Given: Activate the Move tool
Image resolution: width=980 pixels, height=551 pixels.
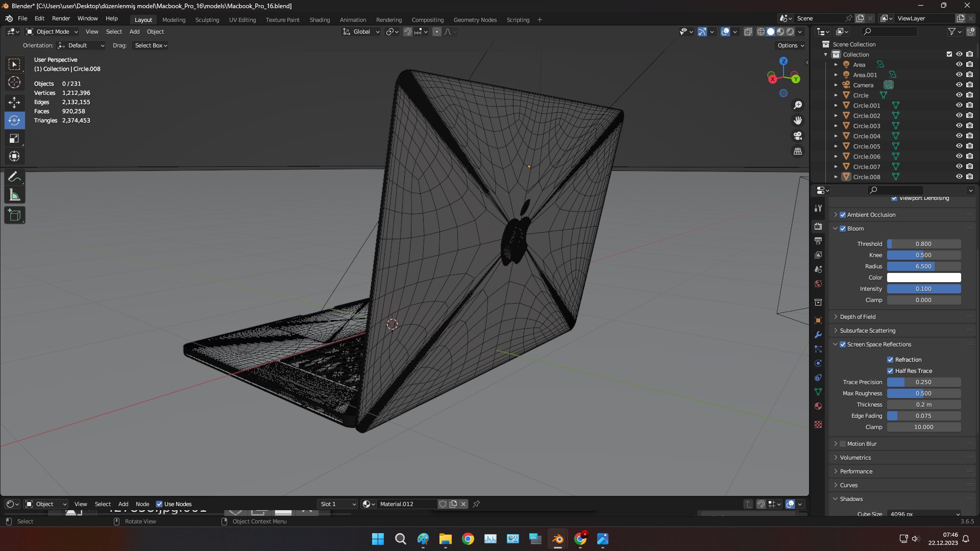Looking at the screenshot, I should click(14, 102).
